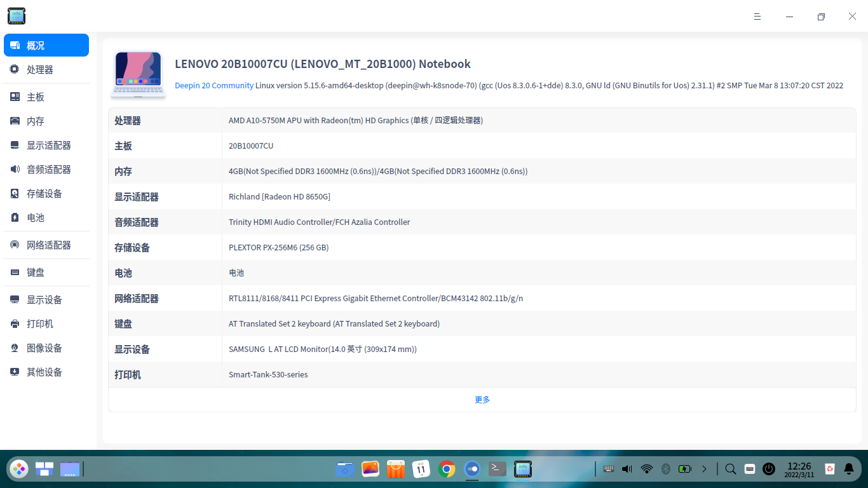This screenshot has width=868, height=488.
Task: Select the 主板 motherboard sidebar entry
Action: (x=46, y=97)
